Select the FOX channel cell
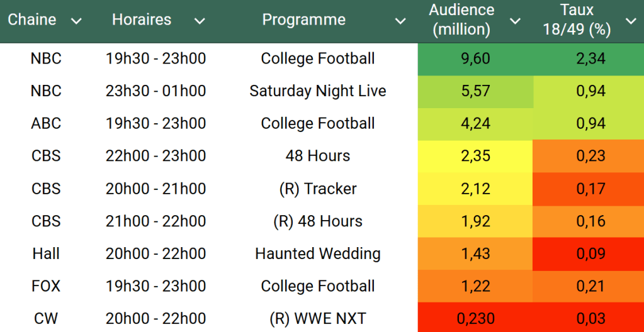The height and width of the screenshot is (332, 644). (x=46, y=287)
